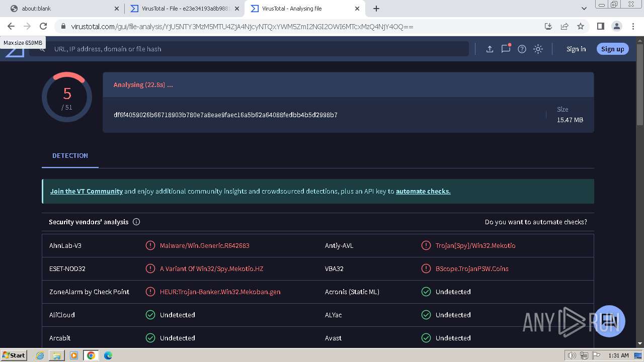This screenshot has height=362, width=644.
Task: Click the check icon for Acronis (Static ML)
Action: pos(426,292)
